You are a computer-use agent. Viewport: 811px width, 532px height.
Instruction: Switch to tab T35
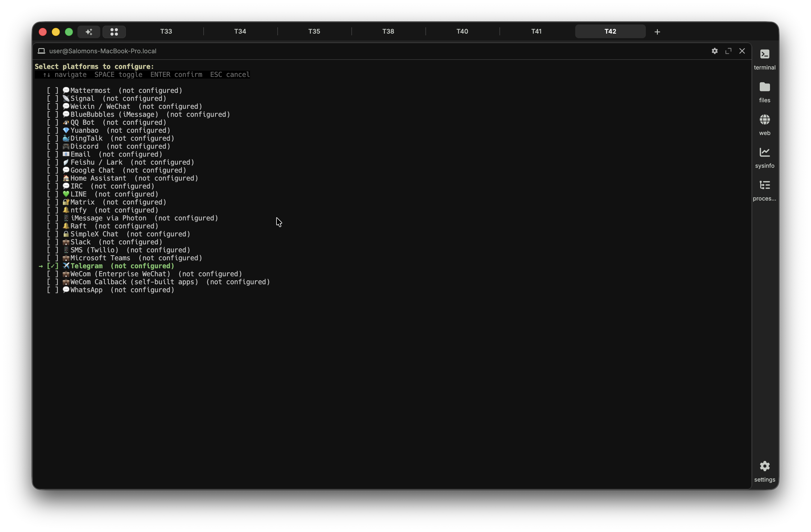[x=314, y=31]
